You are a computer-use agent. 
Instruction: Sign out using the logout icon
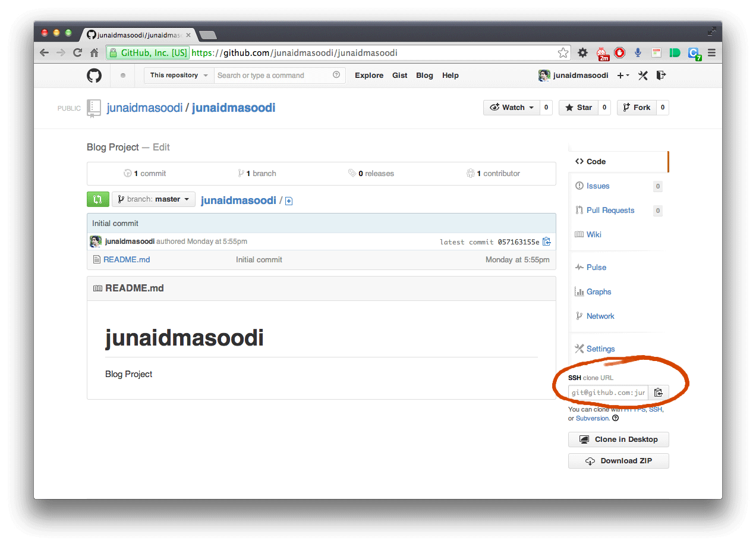[661, 76]
